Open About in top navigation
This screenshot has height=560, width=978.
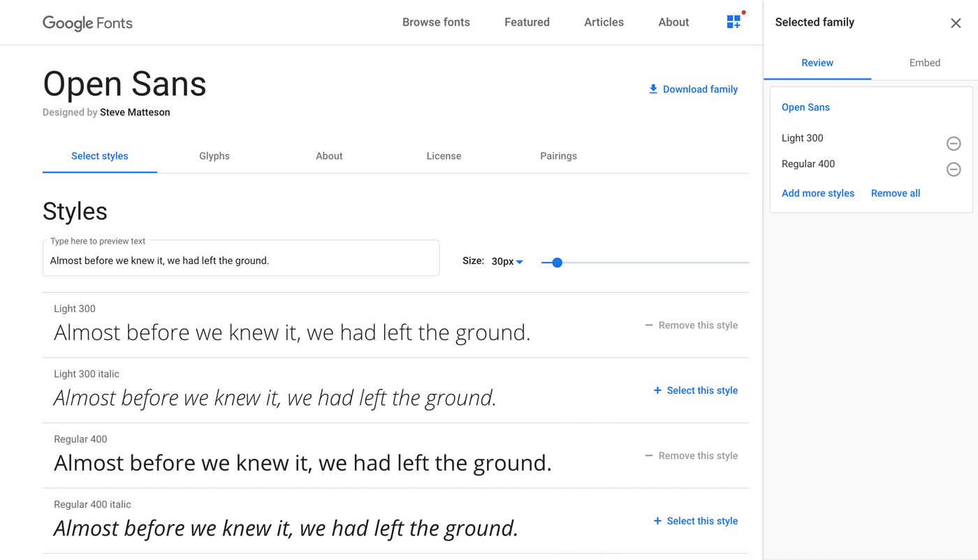[673, 22]
